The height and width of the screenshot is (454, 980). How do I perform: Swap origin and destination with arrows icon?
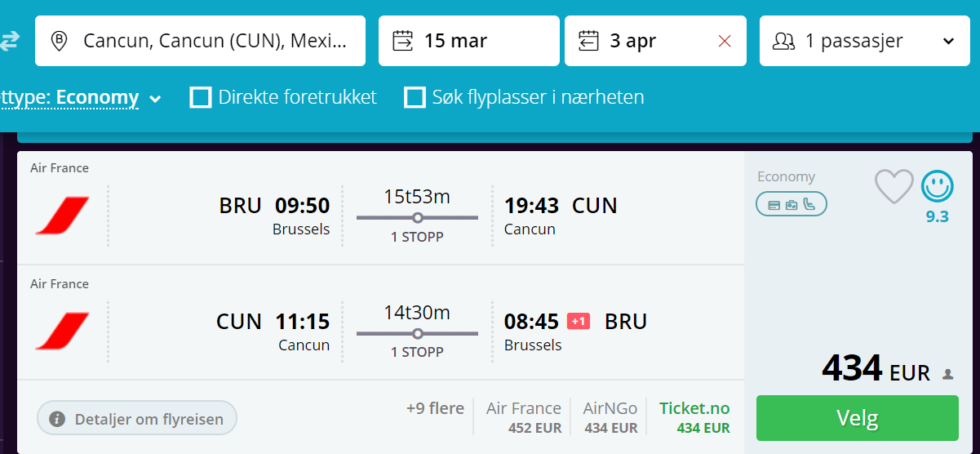[9, 41]
